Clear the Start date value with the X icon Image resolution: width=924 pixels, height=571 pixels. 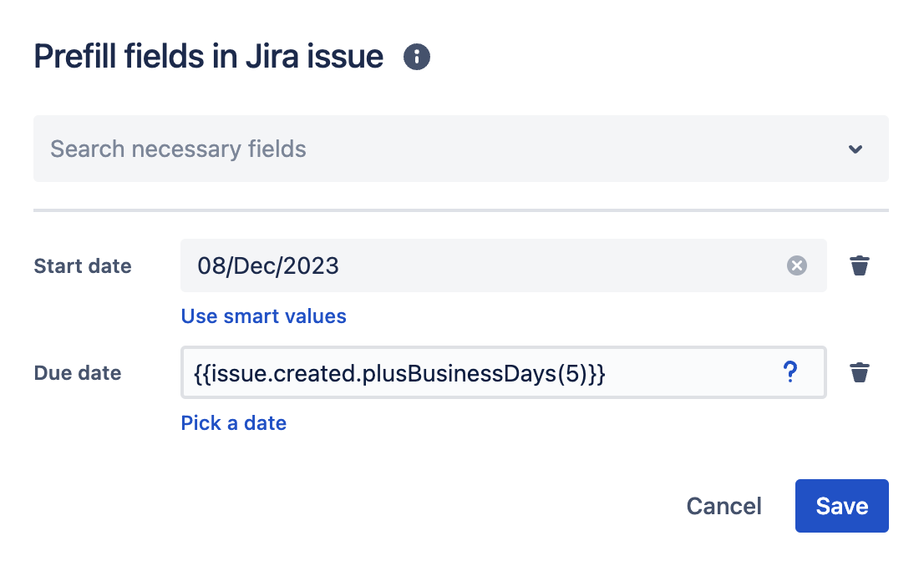pos(797,266)
